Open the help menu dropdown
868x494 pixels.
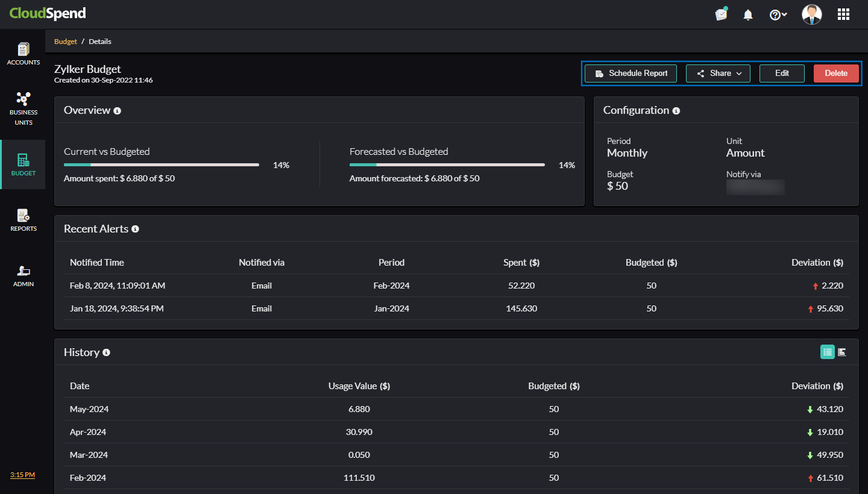point(778,14)
